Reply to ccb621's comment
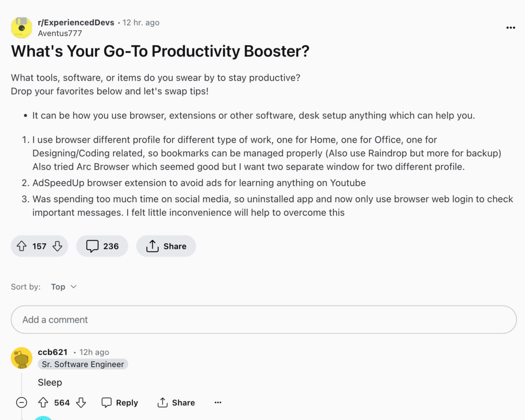The height and width of the screenshot is (420, 525). tap(120, 402)
